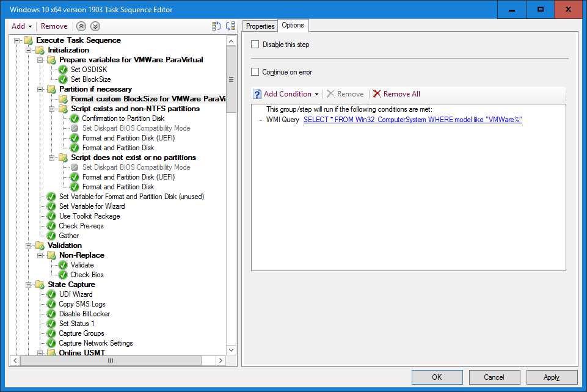Screen dimensions: 587x392
Task: Click the green check icon beside Set Variable for Wizard
Action: point(51,206)
